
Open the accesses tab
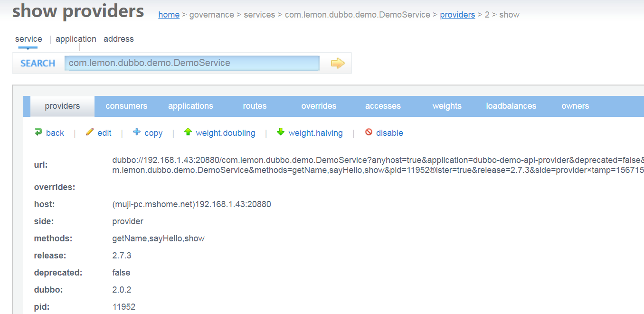click(383, 106)
